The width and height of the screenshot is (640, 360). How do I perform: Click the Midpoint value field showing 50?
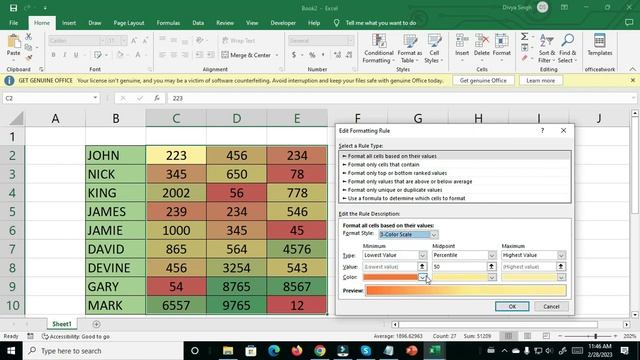pyautogui.click(x=459, y=267)
